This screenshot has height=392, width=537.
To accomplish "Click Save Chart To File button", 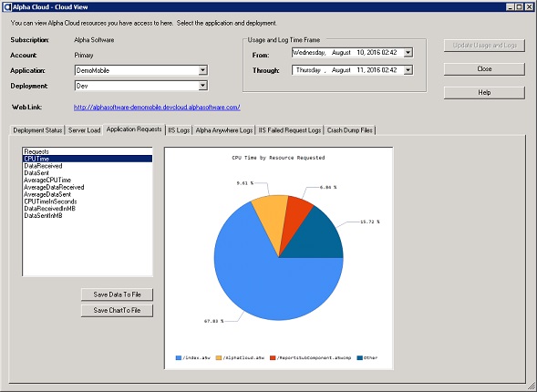I will 117,310.
